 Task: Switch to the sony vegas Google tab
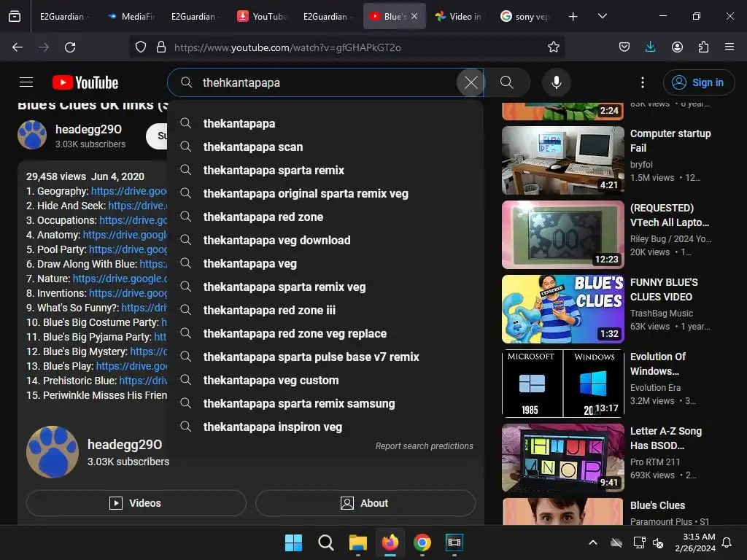pyautogui.click(x=525, y=16)
